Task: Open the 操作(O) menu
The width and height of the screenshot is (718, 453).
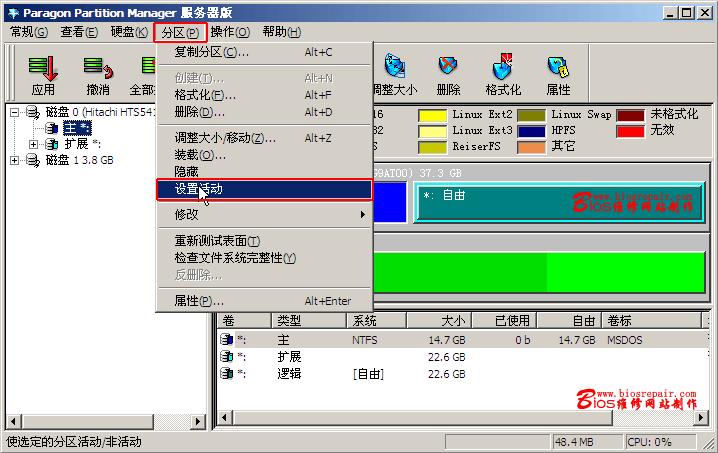Action: [x=230, y=32]
